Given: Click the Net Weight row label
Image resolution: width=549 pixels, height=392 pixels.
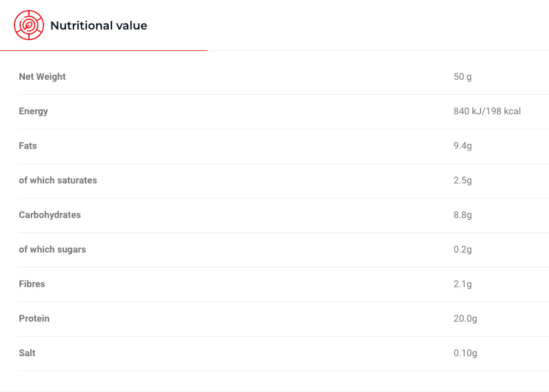Looking at the screenshot, I should 42,77.
